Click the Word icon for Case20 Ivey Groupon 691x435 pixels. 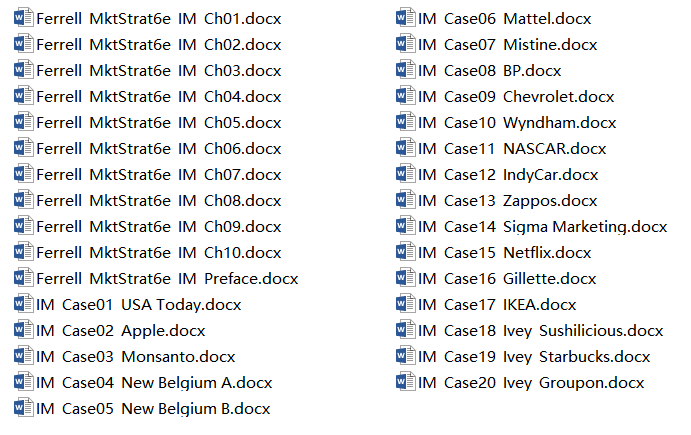[405, 383]
